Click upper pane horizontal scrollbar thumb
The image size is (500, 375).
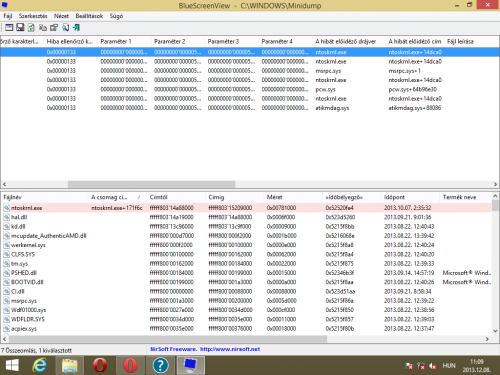pos(152,184)
